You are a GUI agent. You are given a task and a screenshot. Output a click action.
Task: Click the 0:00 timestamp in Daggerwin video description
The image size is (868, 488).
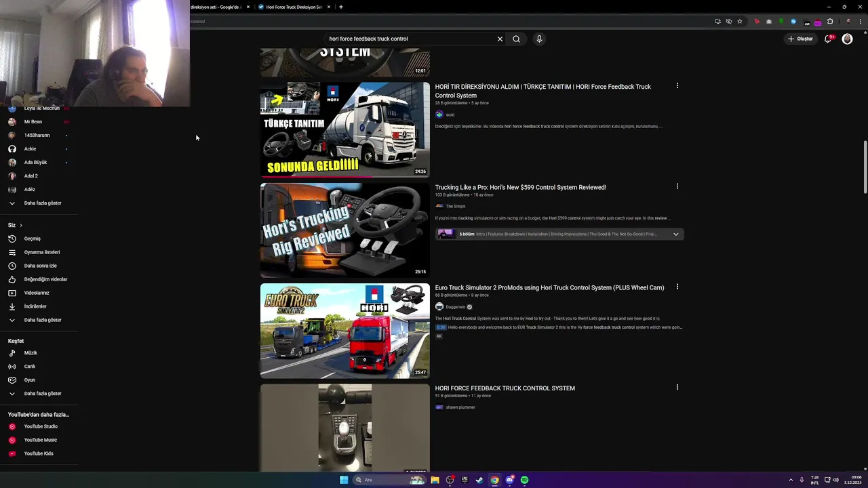[441, 327]
